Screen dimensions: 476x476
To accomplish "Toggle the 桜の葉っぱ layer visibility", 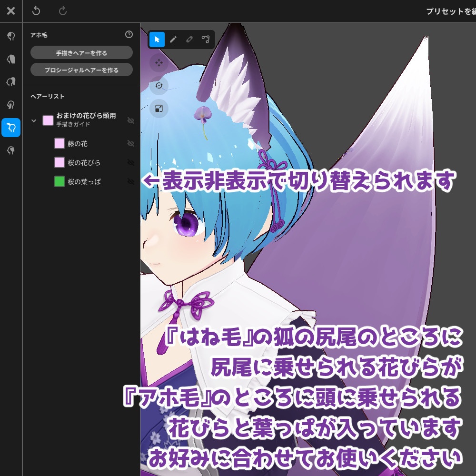I will point(131,181).
